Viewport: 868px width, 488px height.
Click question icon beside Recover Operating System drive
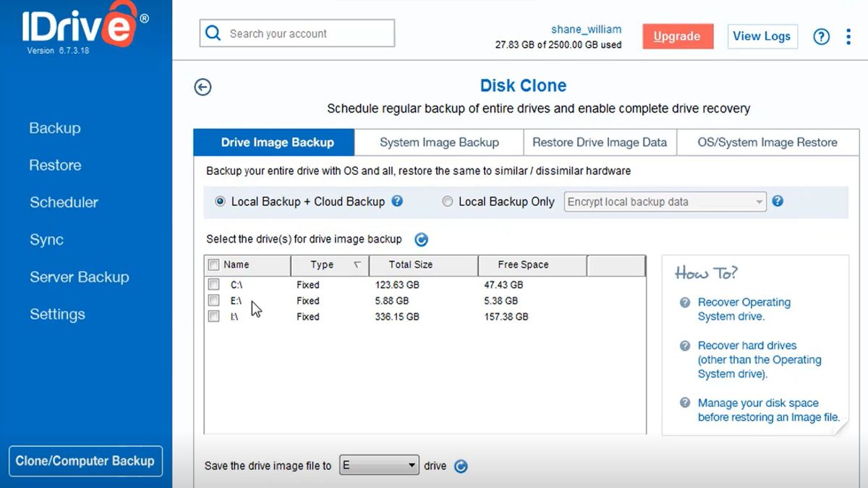685,302
